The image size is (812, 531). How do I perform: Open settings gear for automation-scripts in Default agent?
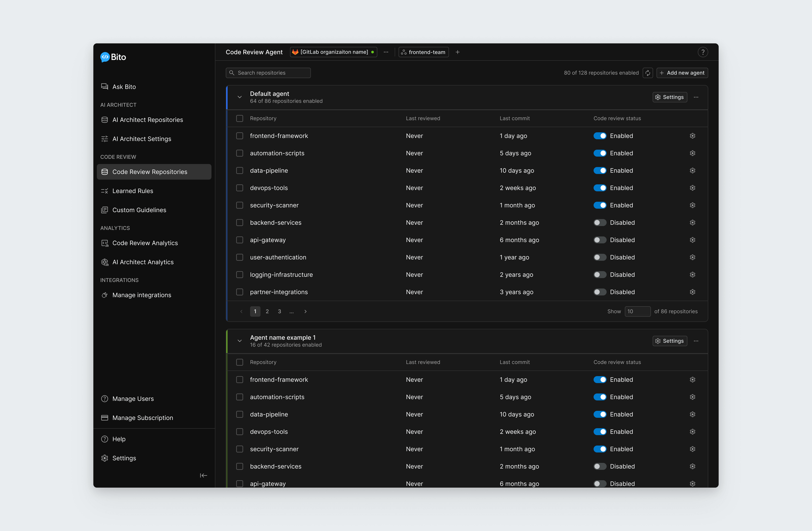pos(692,153)
